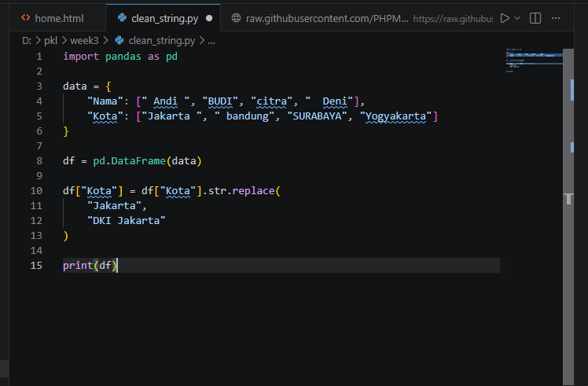
Task: Open the raw.githubusercontent.com tab
Action: point(358,18)
